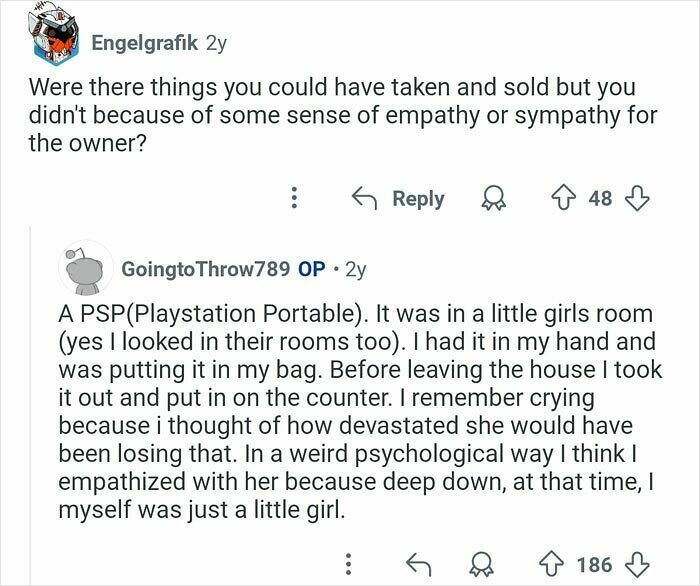Reply to Engelgrafik's comment

tap(400, 198)
